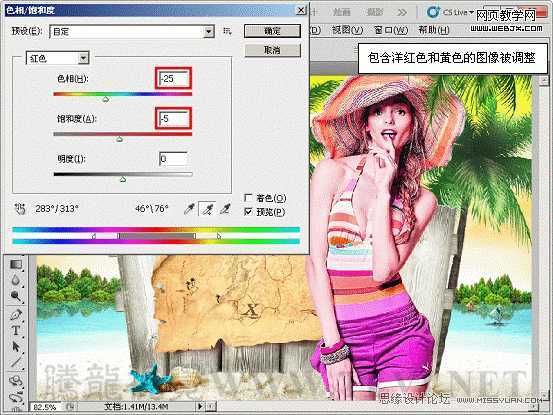Select the Subtract from Sample eyedropper
The height and width of the screenshot is (415, 553).
click(225, 209)
